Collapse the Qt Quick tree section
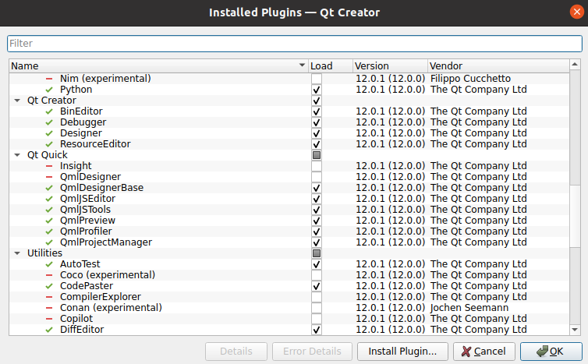 (x=17, y=155)
